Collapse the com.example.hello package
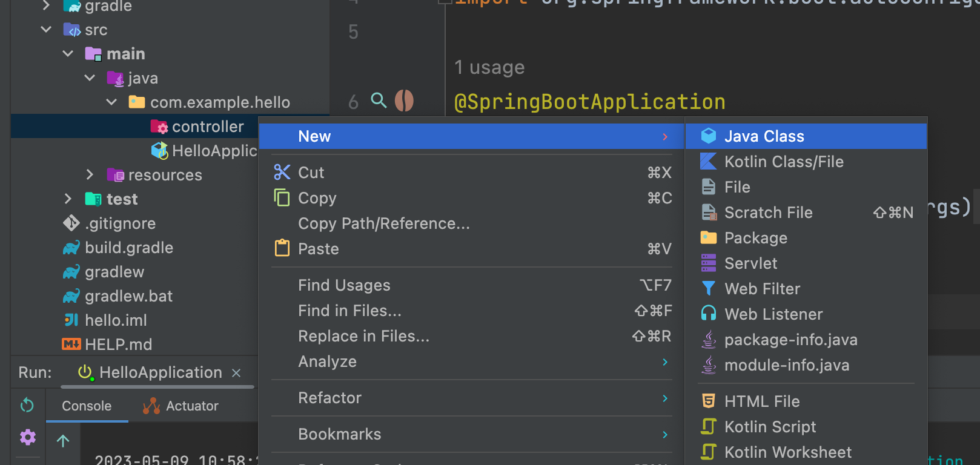The height and width of the screenshot is (465, 980). click(x=111, y=102)
